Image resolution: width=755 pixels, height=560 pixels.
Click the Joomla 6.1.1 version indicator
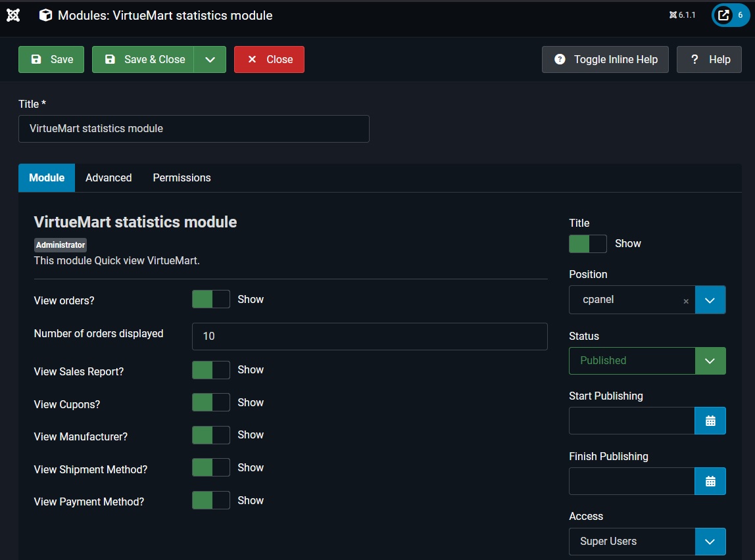point(682,15)
